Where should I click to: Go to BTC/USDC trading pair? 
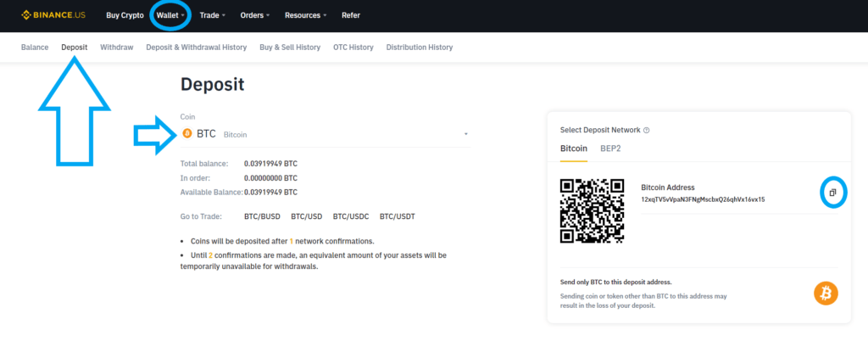coord(351,216)
